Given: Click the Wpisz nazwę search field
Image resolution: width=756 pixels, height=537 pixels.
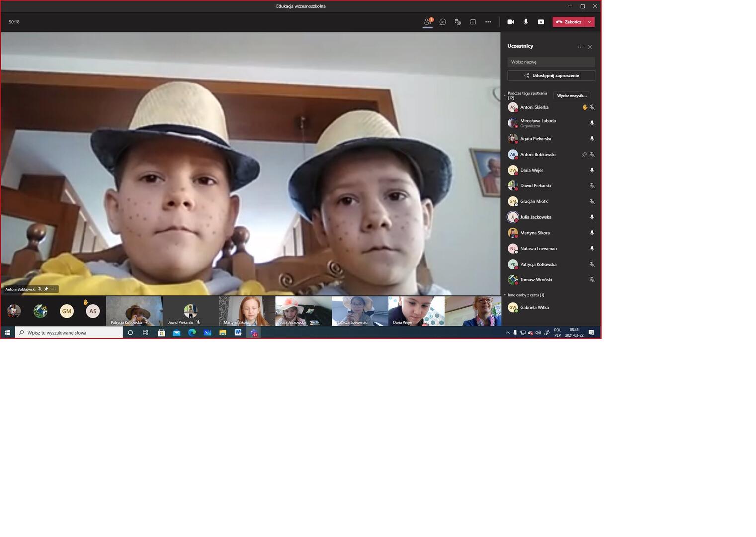Looking at the screenshot, I should [551, 62].
